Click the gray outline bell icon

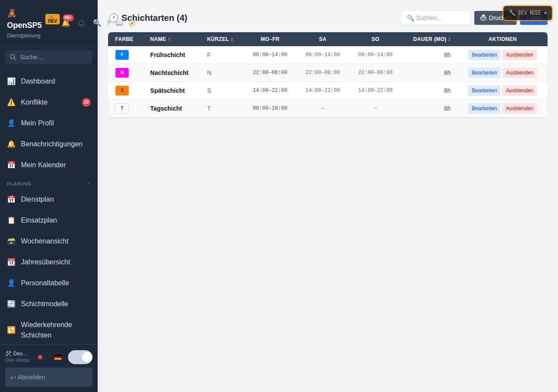82,23
